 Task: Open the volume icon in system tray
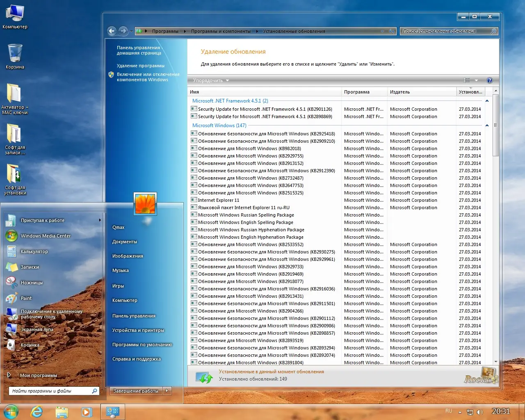(x=480, y=412)
